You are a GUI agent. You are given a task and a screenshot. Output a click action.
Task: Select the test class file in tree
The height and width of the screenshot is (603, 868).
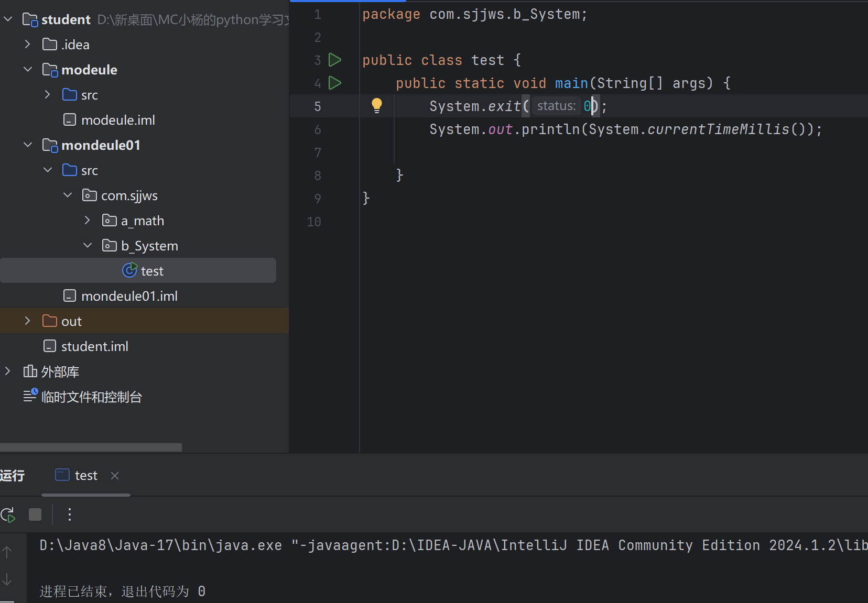(x=151, y=271)
